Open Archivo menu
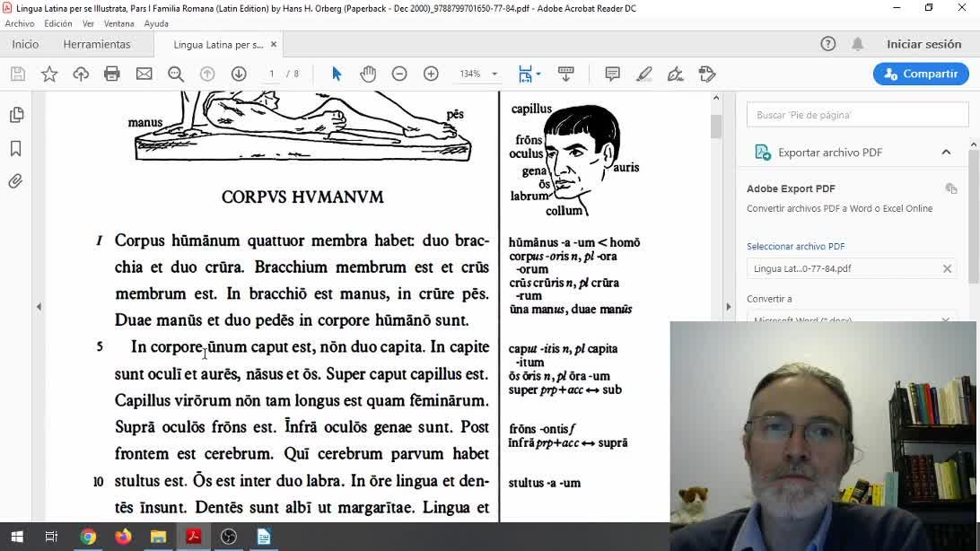 20,23
